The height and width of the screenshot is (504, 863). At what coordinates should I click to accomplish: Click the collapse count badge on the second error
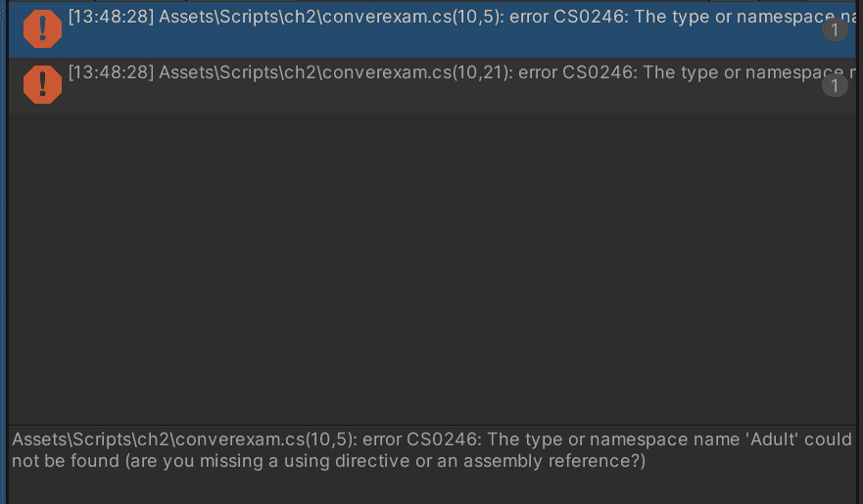834,86
